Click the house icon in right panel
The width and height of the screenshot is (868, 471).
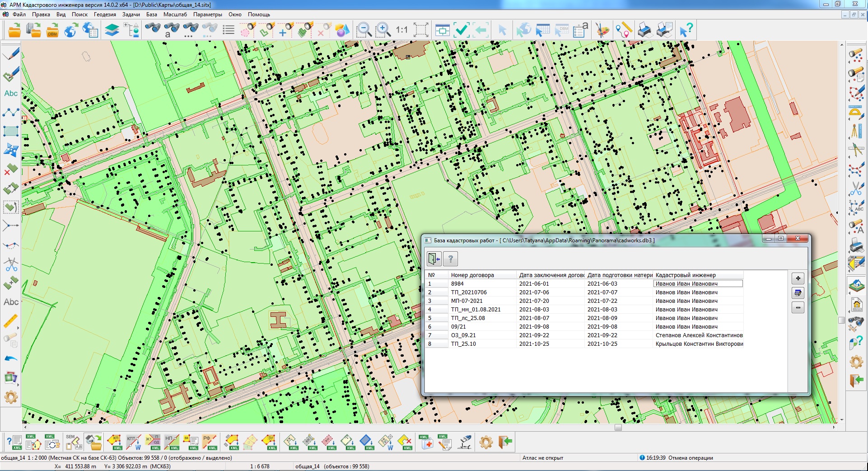click(857, 305)
